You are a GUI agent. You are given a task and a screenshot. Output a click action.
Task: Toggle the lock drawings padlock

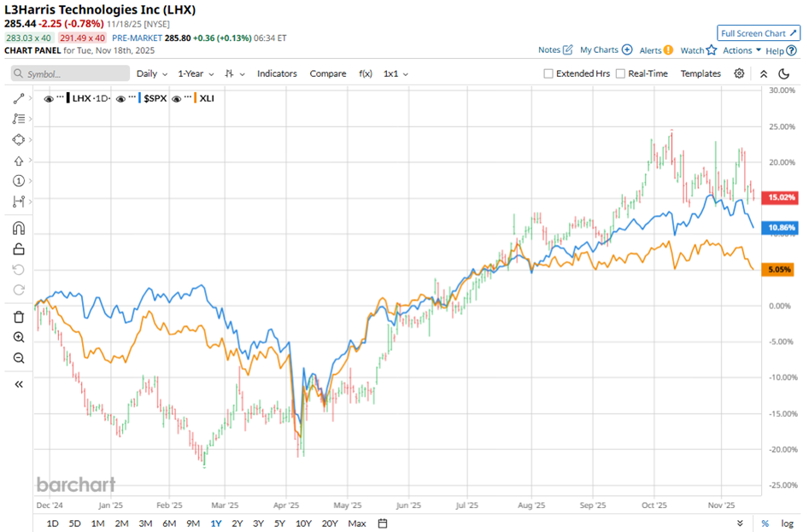pos(19,249)
